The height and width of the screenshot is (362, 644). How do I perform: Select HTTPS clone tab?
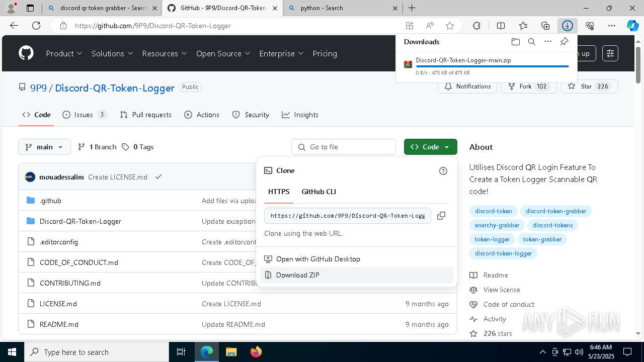tap(279, 192)
